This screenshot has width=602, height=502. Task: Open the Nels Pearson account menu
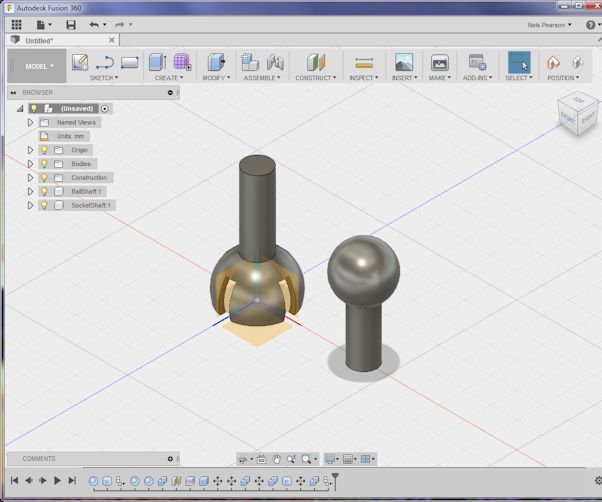tap(549, 25)
